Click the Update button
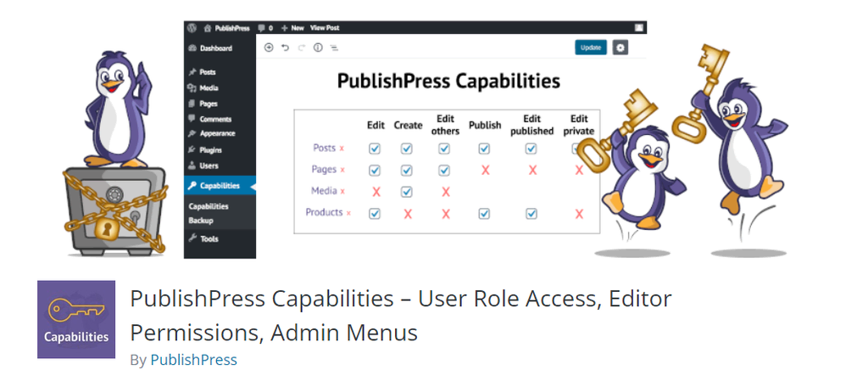The width and height of the screenshot is (868, 387). pyautogui.click(x=591, y=48)
